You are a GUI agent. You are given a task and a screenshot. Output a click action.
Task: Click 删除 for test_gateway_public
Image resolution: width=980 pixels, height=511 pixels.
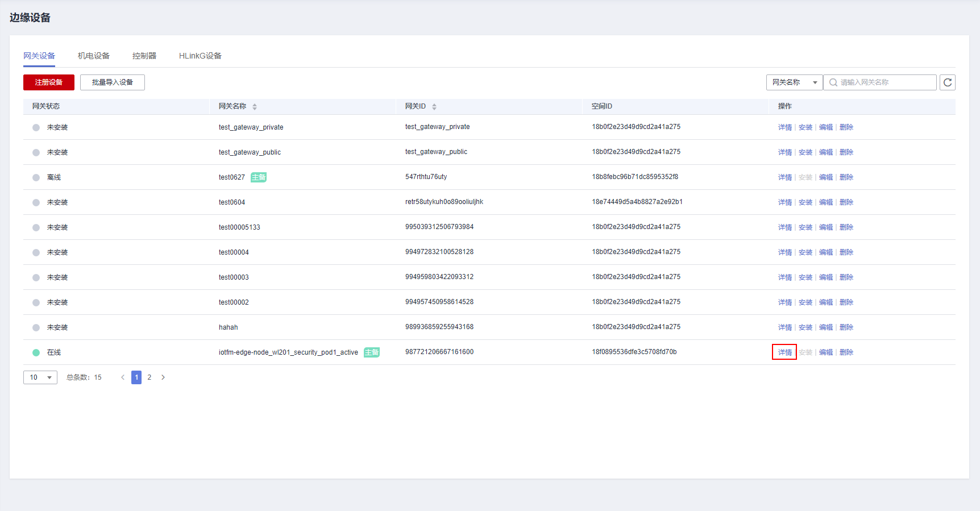point(846,152)
